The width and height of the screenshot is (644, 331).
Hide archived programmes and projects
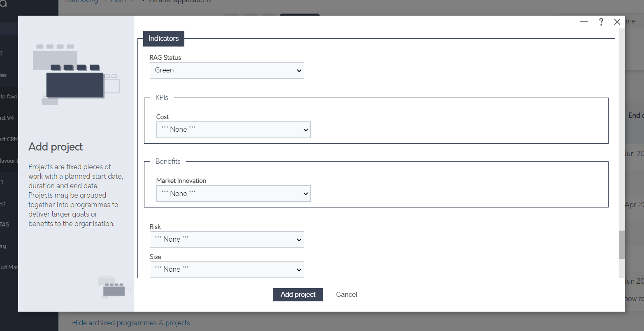pos(131,323)
